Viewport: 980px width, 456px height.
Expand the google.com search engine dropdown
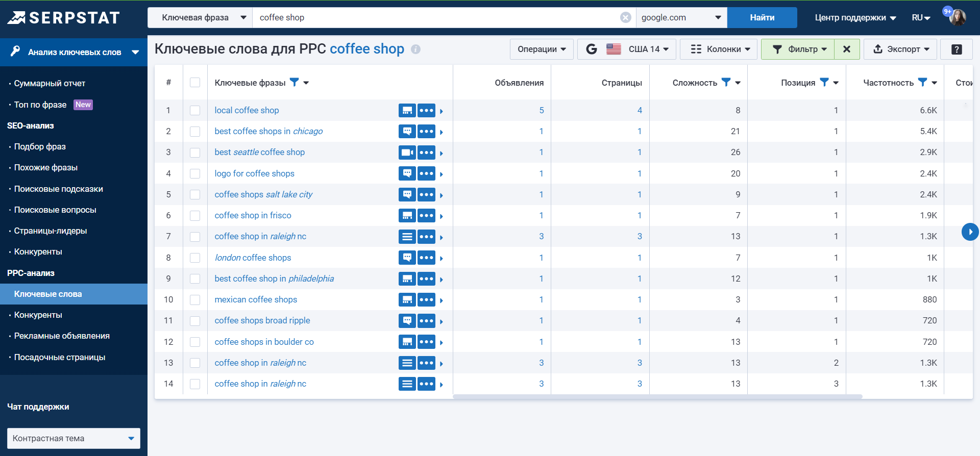(x=681, y=17)
